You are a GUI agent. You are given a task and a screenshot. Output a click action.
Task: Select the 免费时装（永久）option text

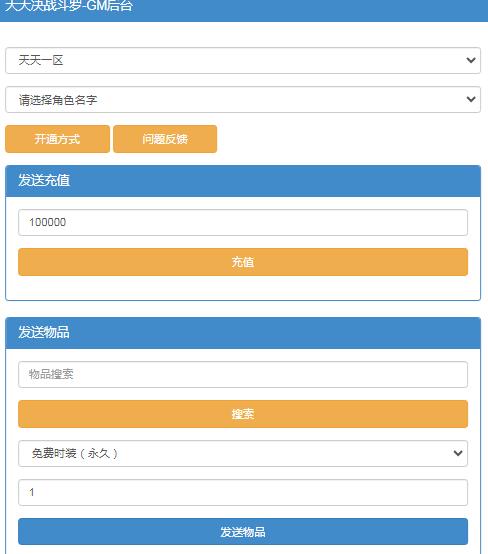75,453
